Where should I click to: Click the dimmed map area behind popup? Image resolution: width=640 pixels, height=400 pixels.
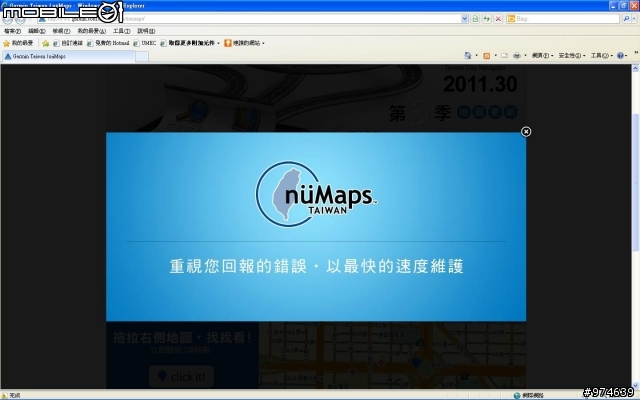[x=392, y=355]
